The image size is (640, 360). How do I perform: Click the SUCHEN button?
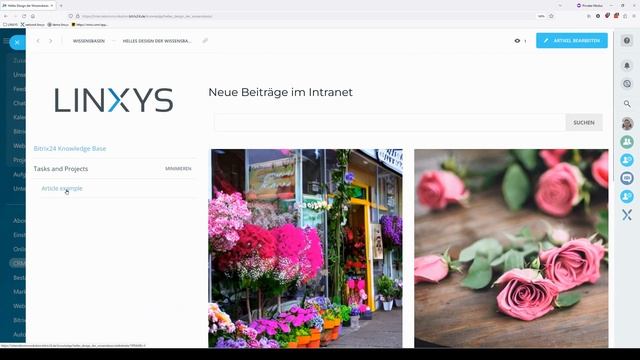pos(584,122)
